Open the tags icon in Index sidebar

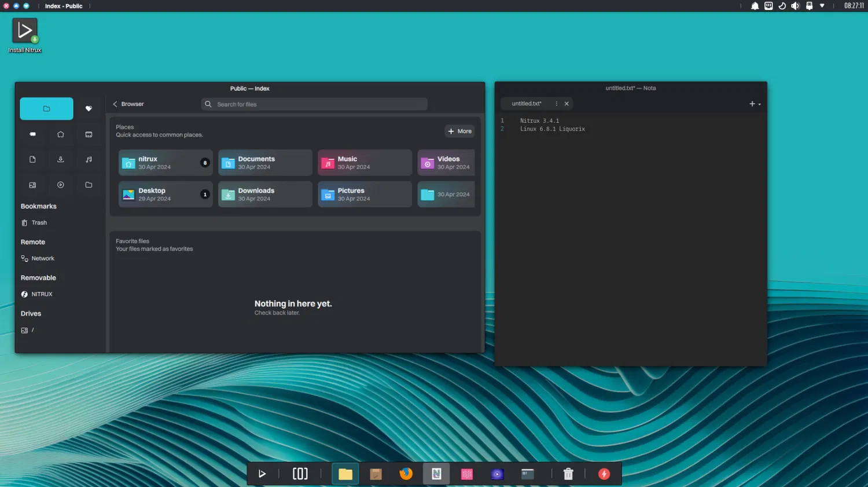32,134
